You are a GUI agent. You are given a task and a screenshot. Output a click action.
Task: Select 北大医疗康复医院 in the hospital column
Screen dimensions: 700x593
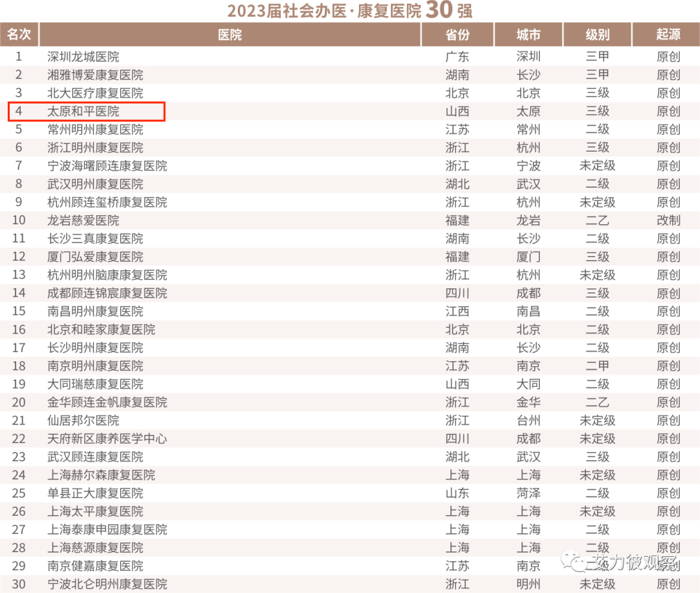(x=95, y=93)
